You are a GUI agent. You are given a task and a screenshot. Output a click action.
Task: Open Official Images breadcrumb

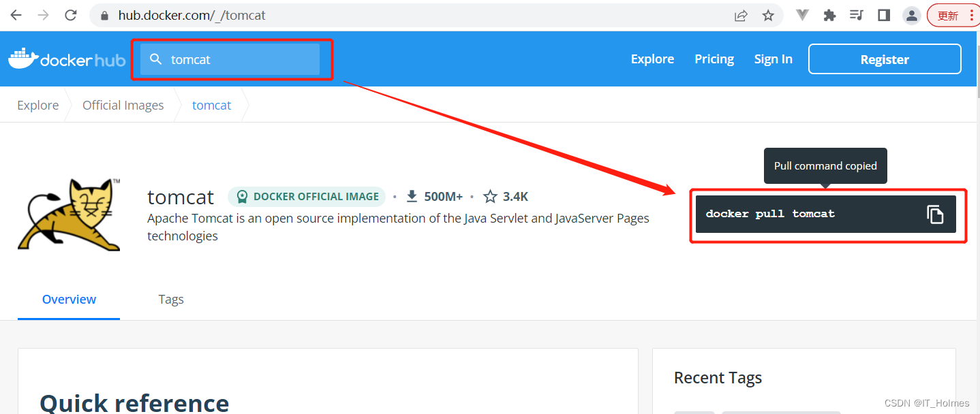(123, 105)
